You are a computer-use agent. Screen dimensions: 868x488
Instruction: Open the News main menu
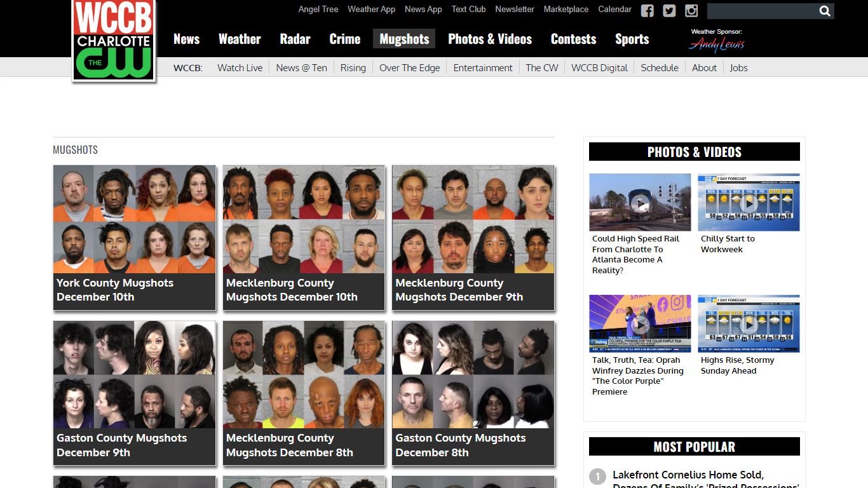[187, 39]
